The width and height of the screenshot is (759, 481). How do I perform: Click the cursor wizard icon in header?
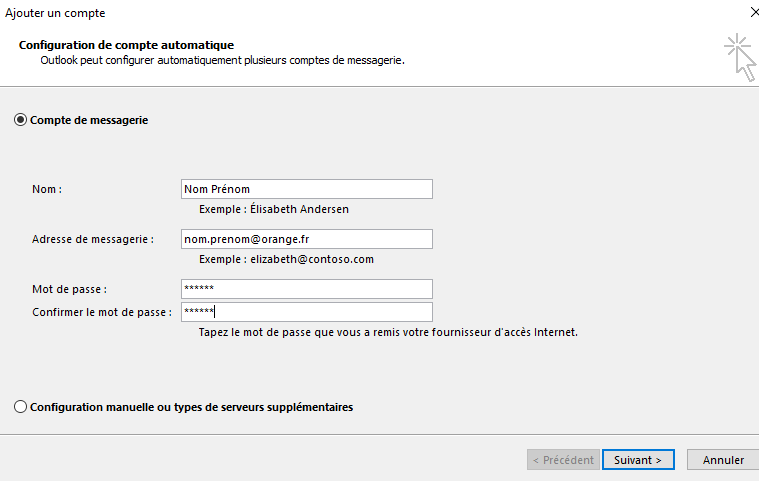click(740, 56)
